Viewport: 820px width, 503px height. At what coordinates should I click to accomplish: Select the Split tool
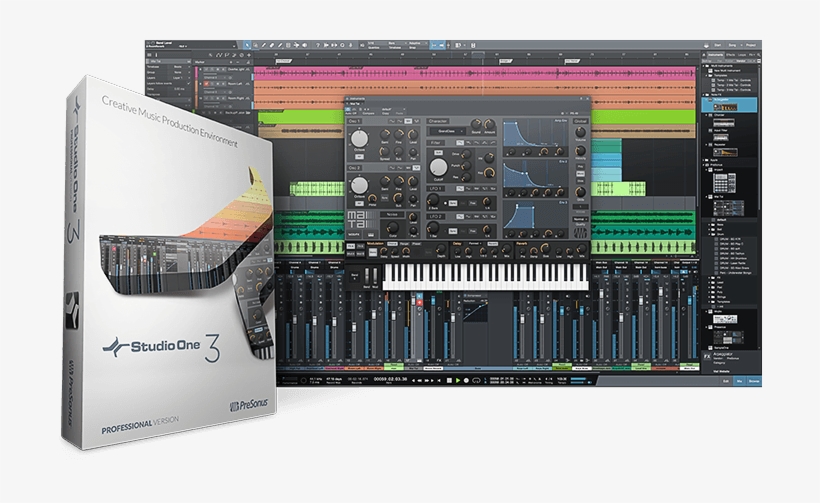click(x=264, y=45)
